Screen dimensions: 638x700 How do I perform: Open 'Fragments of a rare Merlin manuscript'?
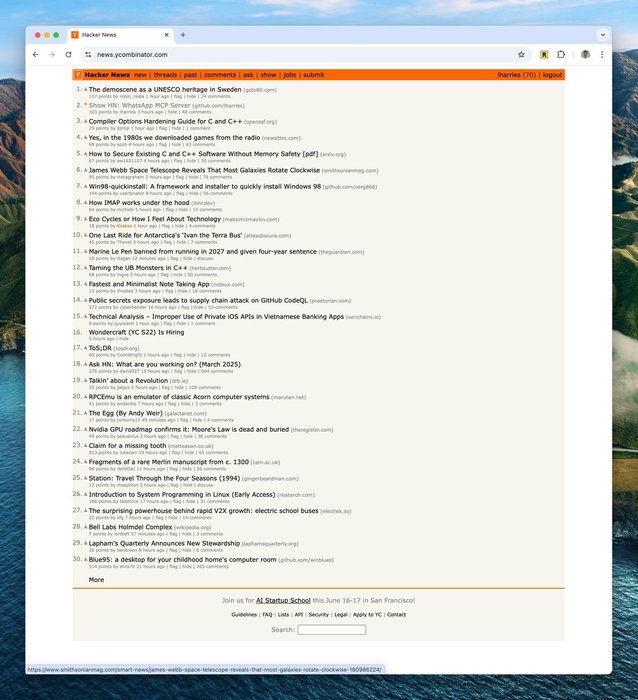tap(168, 462)
